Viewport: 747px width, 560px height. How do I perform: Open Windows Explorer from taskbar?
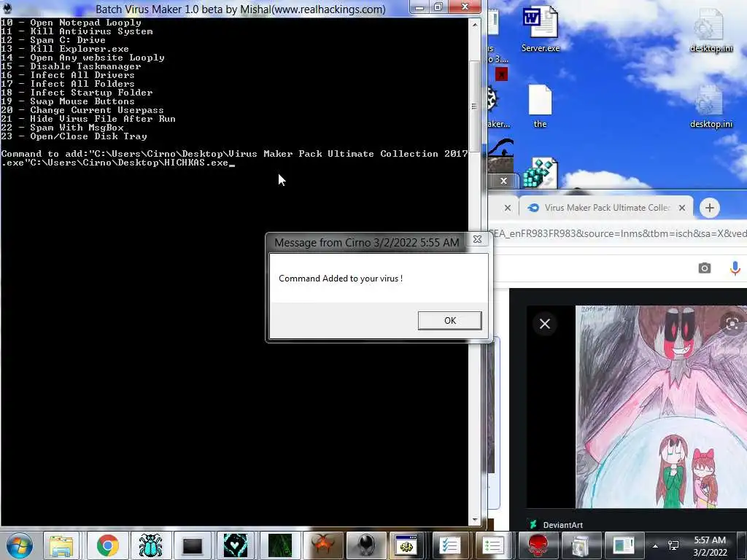pyautogui.click(x=62, y=545)
